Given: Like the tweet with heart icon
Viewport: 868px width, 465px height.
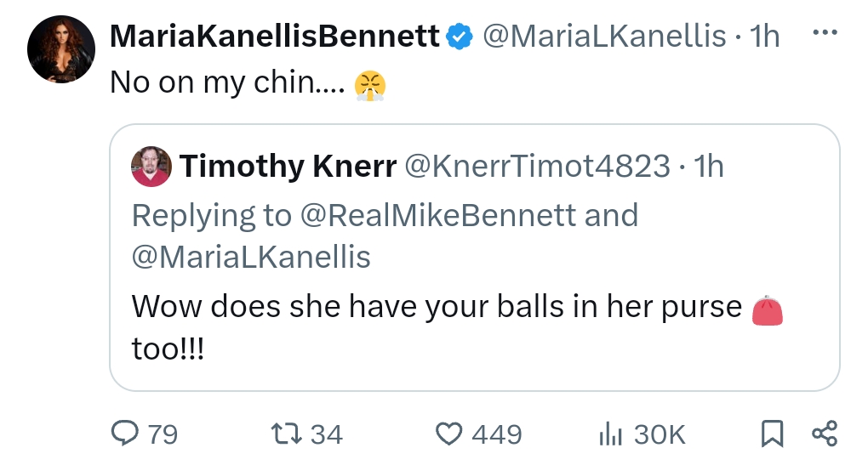Looking at the screenshot, I should [448, 434].
